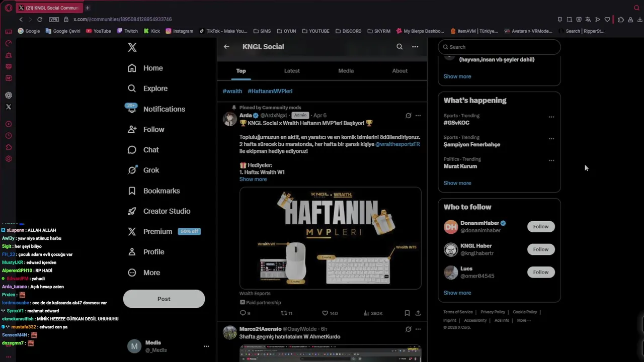Go back from KNGL Social community

226,47
